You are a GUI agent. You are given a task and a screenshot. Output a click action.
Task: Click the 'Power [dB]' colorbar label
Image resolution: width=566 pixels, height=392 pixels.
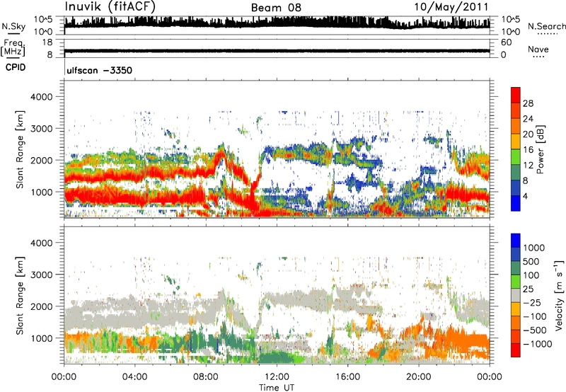pos(541,149)
